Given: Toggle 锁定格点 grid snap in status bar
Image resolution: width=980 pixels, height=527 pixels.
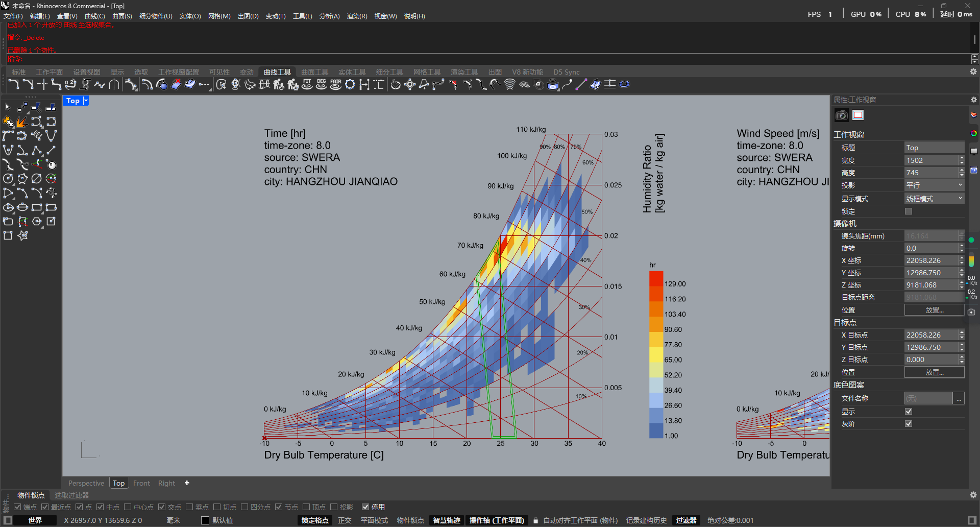Looking at the screenshot, I should [315, 520].
